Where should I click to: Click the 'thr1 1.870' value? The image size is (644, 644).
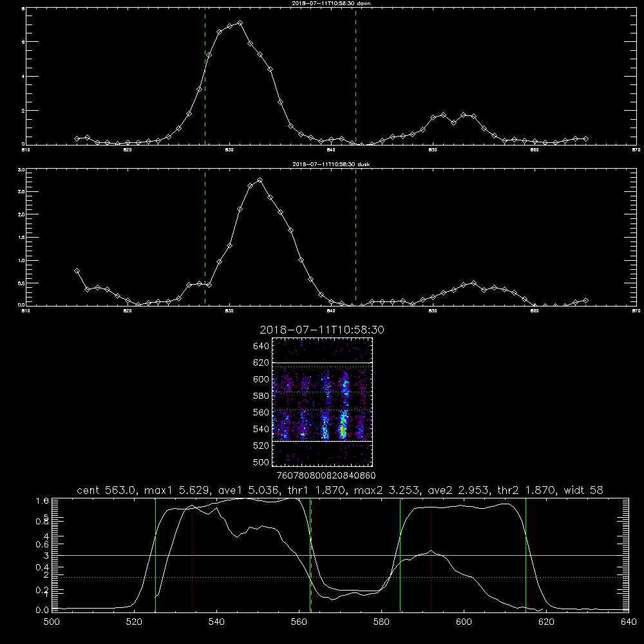click(316, 490)
